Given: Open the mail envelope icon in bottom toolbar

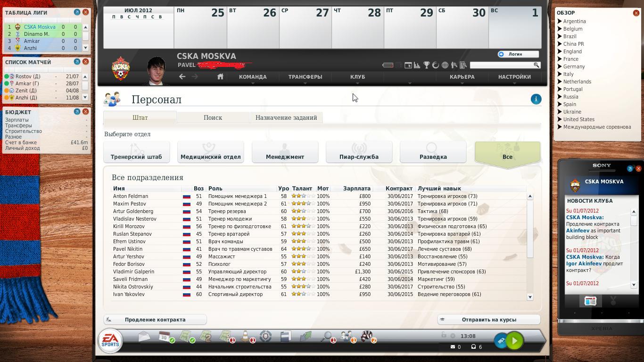Looking at the screenshot, I should (x=144, y=336).
